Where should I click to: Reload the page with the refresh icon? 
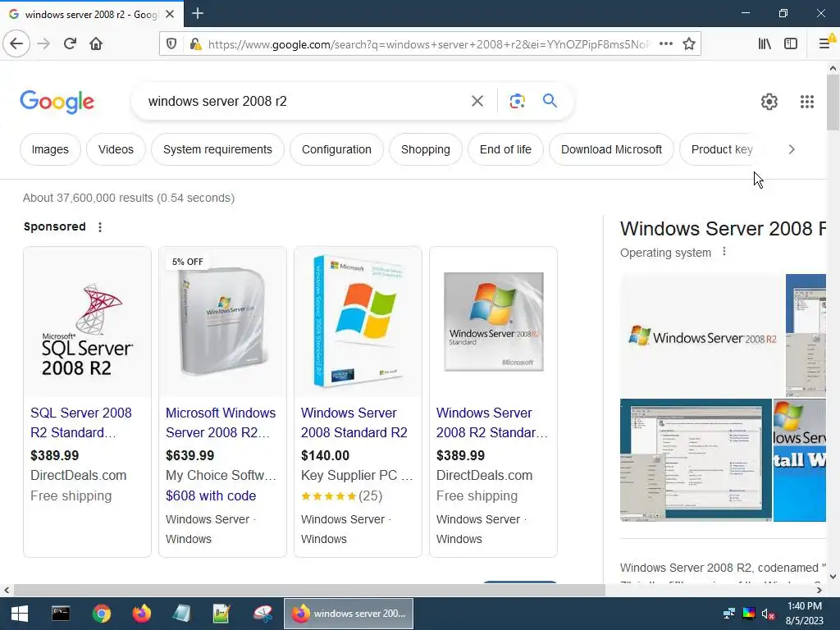pos(70,44)
